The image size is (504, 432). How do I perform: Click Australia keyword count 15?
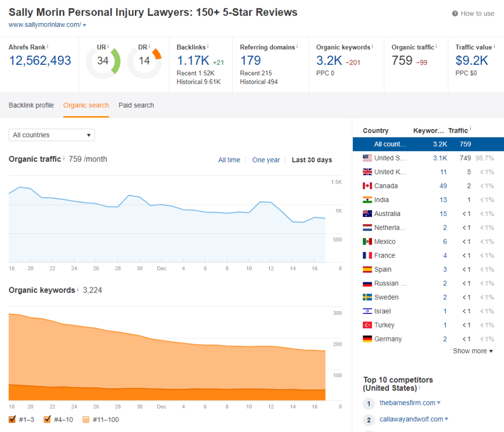pyautogui.click(x=443, y=214)
